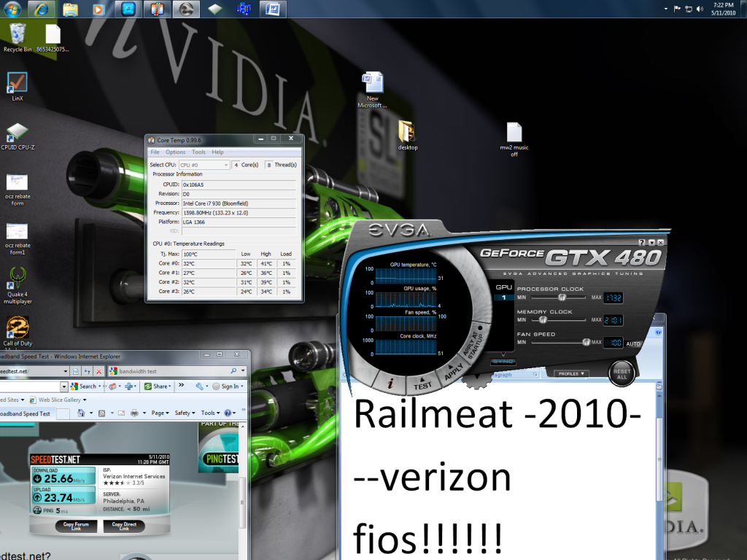Select the Call of Duty desktop icon

18,332
